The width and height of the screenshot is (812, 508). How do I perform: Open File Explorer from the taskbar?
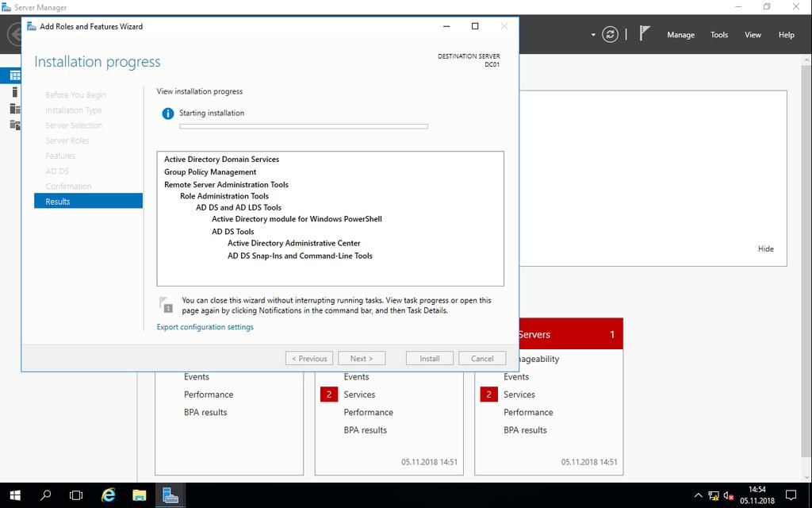[x=140, y=495]
